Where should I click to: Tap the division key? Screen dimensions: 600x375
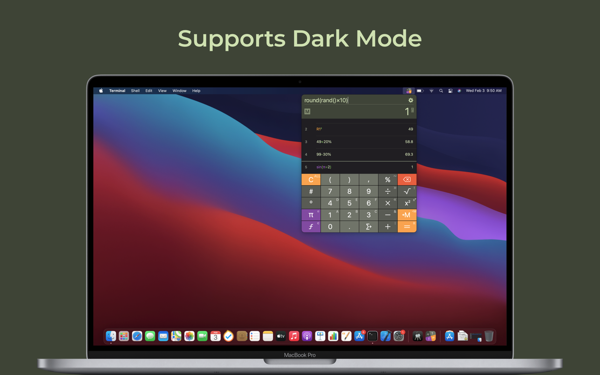pyautogui.click(x=388, y=191)
